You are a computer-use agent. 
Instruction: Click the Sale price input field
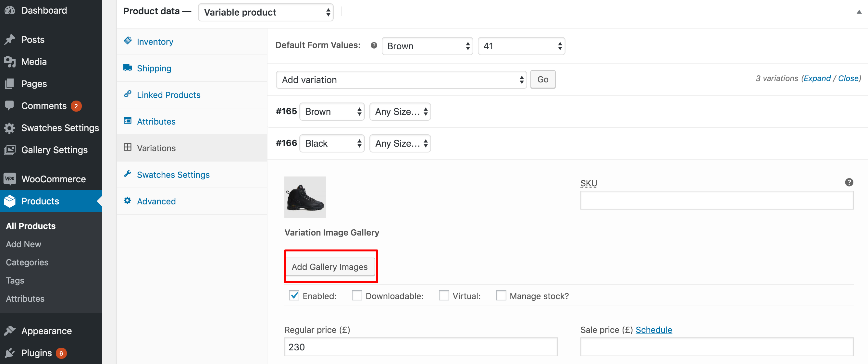tap(717, 347)
